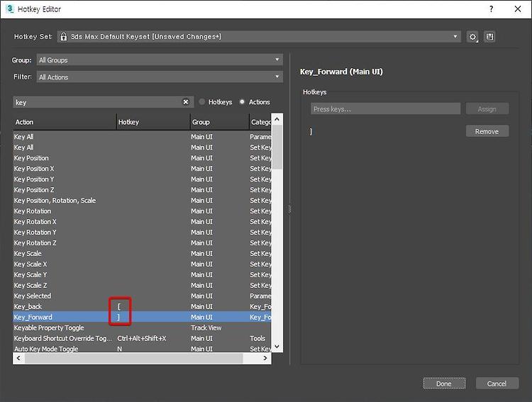Select the Key Position X row

coord(142,168)
